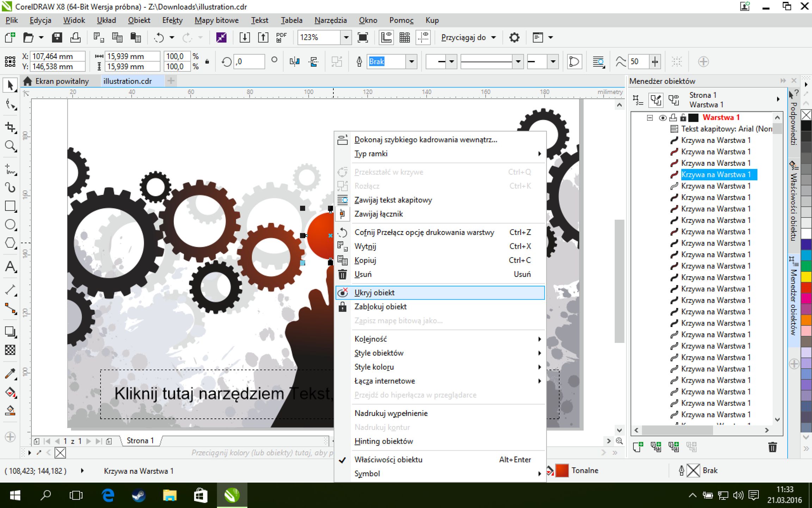Toggle visibility eye of Warstwa 1

click(x=663, y=117)
